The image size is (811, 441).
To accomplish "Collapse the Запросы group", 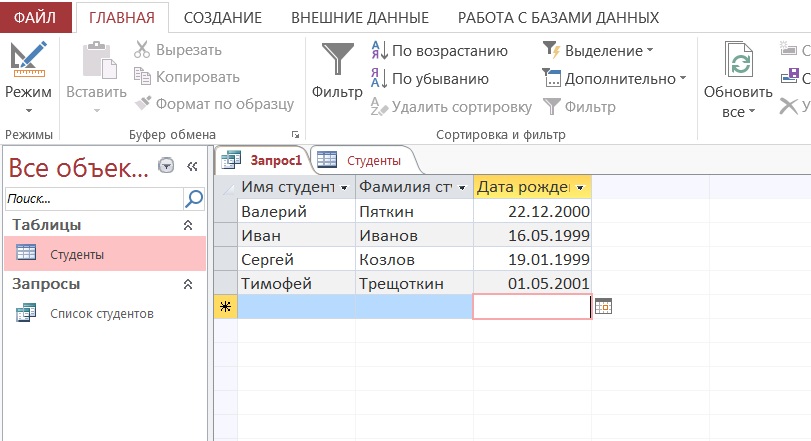I will 188,284.
